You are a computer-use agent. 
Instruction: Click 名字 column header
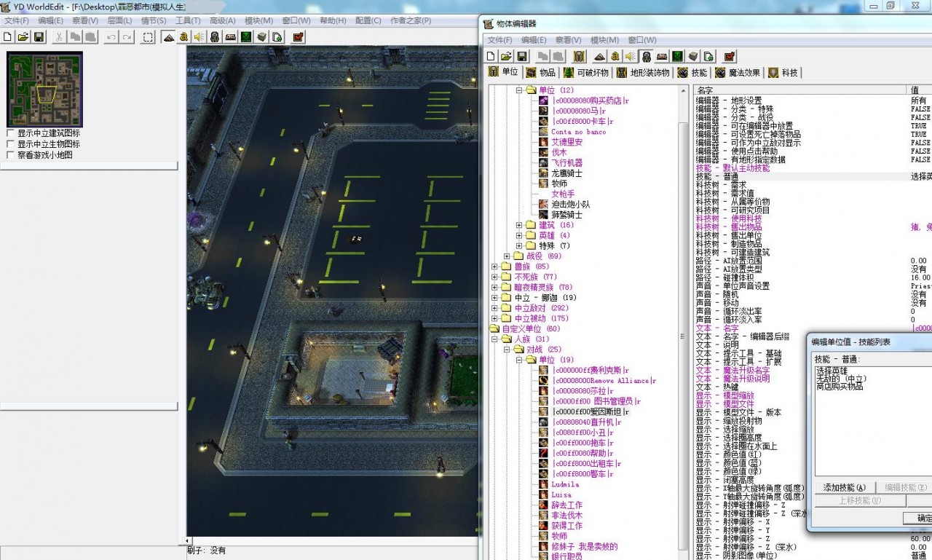[800, 90]
